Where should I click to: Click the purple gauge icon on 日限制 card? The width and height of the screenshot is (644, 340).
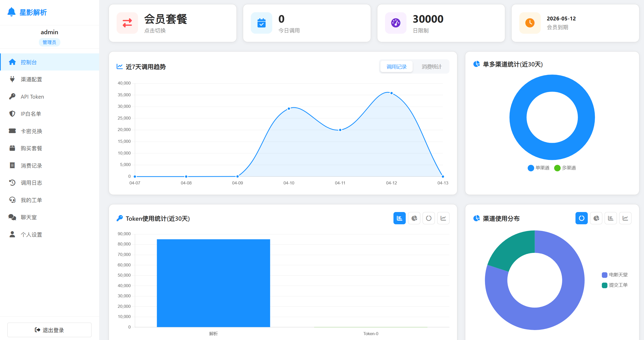tap(396, 23)
